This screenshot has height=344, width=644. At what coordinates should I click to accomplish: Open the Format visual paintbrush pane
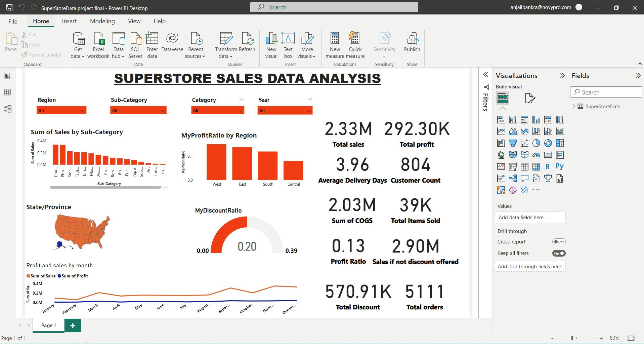coord(530,98)
